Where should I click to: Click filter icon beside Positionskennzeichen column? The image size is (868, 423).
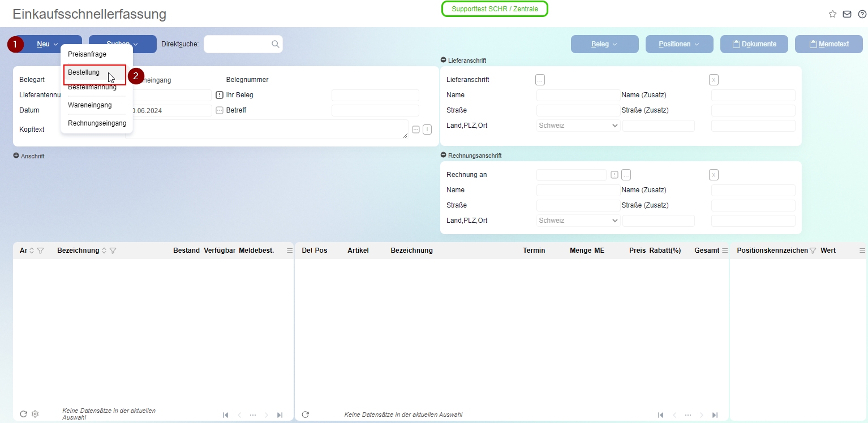click(813, 251)
